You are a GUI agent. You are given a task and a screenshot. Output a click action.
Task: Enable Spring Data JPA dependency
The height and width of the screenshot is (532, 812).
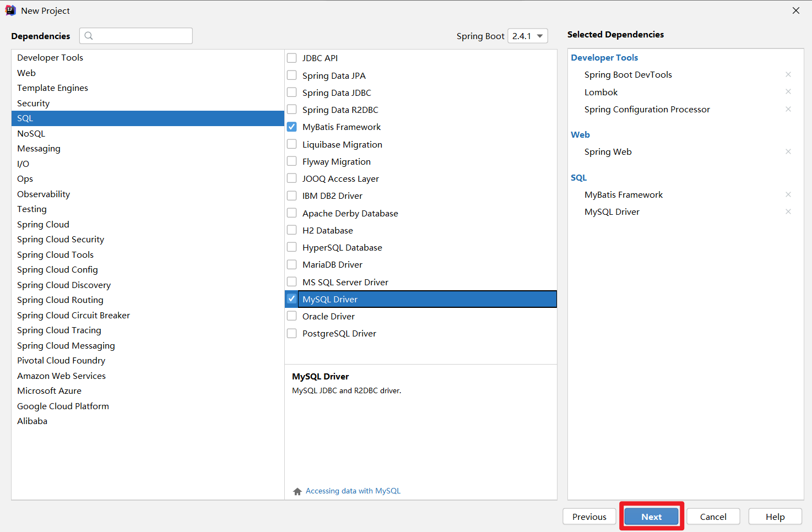tap(292, 75)
